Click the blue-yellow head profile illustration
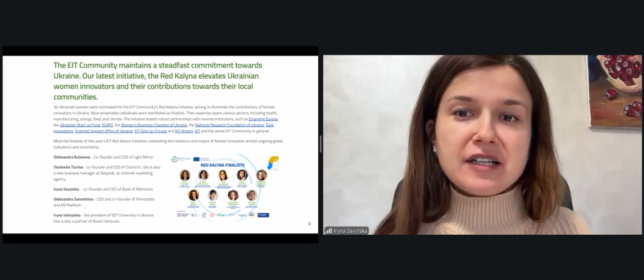The height and width of the screenshot is (280, 644). pyautogui.click(x=273, y=163)
